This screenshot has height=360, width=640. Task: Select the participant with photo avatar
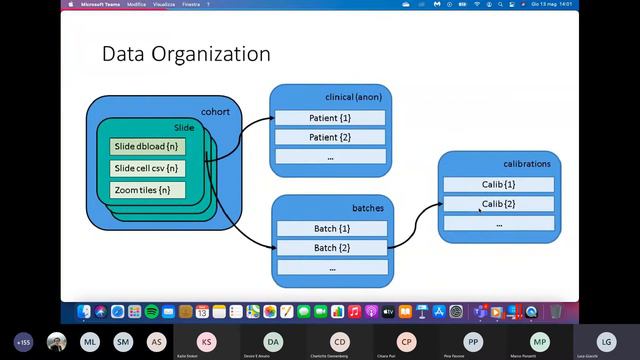click(x=56, y=342)
